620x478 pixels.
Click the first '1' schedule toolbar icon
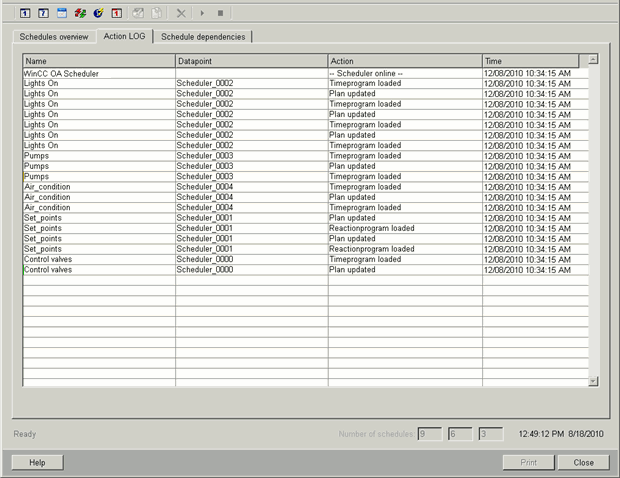tap(26, 13)
